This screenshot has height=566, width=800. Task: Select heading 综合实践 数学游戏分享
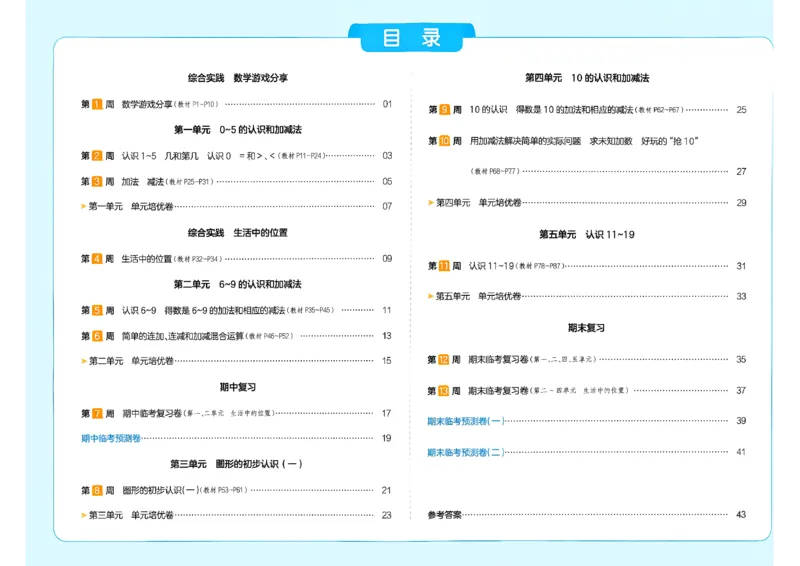[238, 78]
